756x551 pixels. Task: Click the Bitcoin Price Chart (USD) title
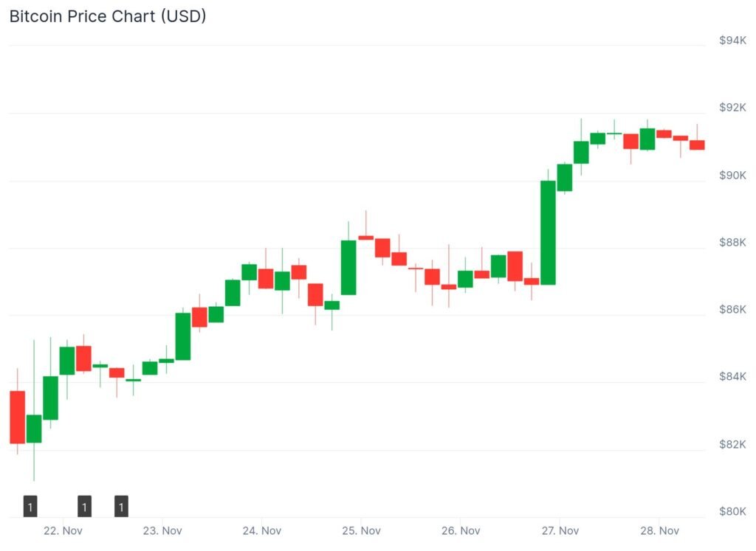click(x=108, y=16)
